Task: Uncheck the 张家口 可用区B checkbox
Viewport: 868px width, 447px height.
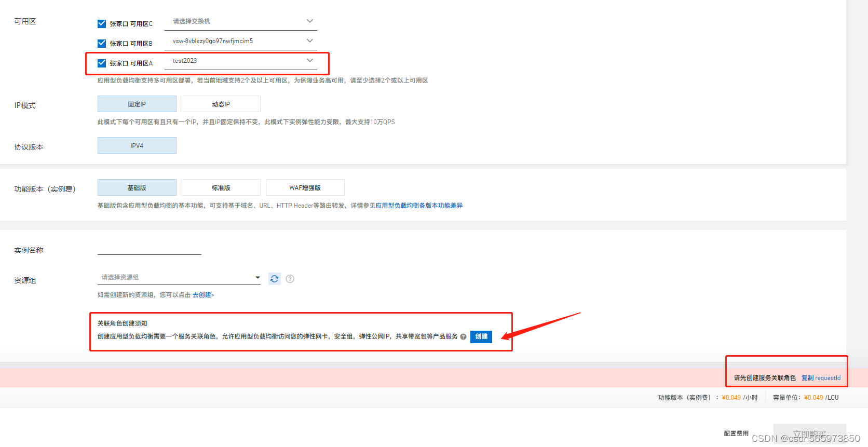Action: point(102,44)
